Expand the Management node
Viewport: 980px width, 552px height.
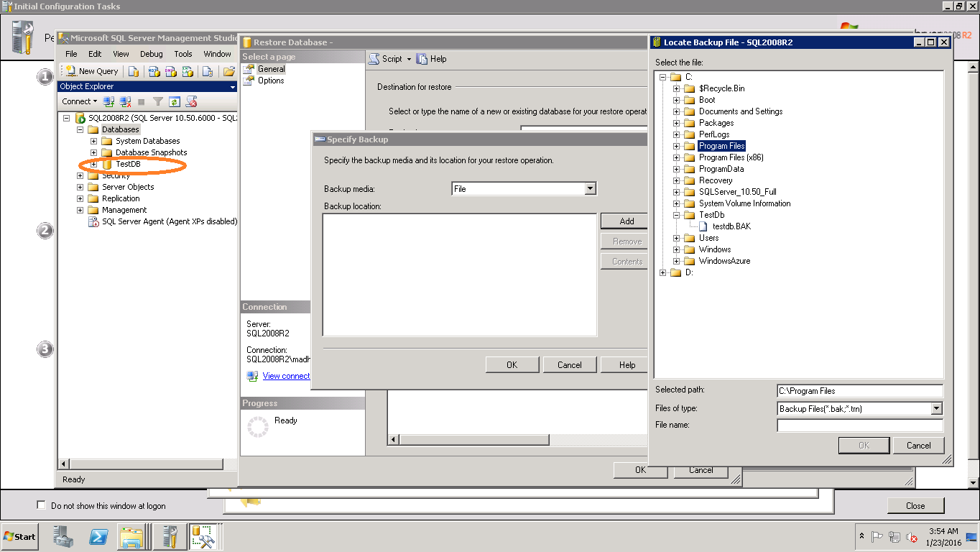pyautogui.click(x=80, y=210)
